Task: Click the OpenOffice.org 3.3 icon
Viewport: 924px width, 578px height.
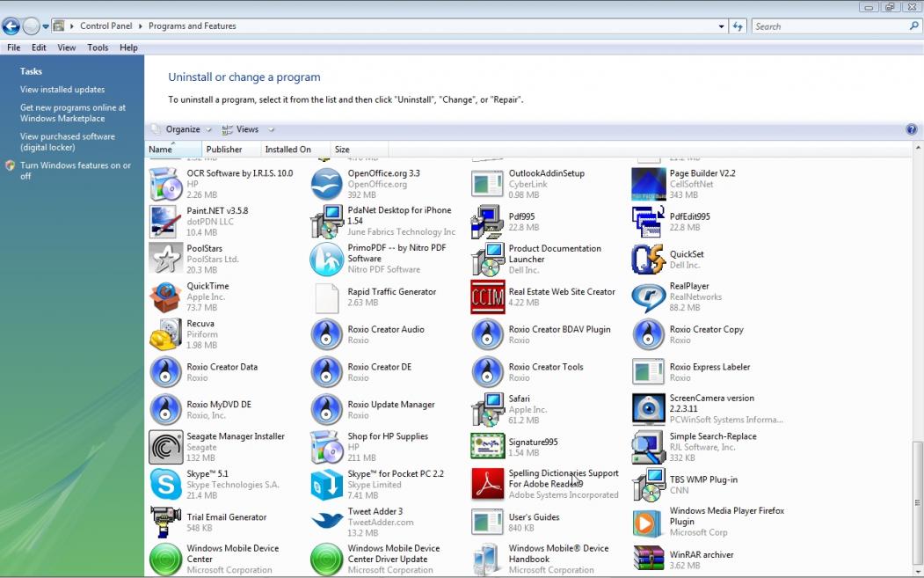Action: (x=326, y=183)
